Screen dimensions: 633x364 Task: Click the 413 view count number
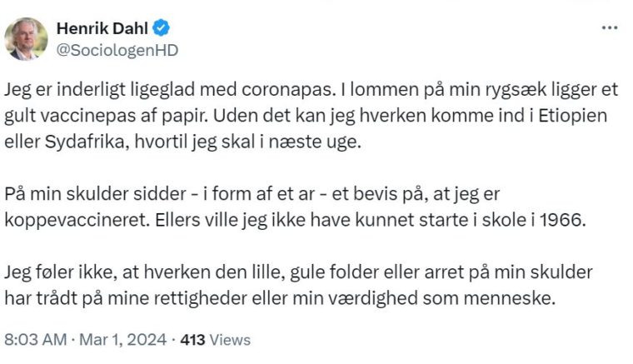point(193,340)
